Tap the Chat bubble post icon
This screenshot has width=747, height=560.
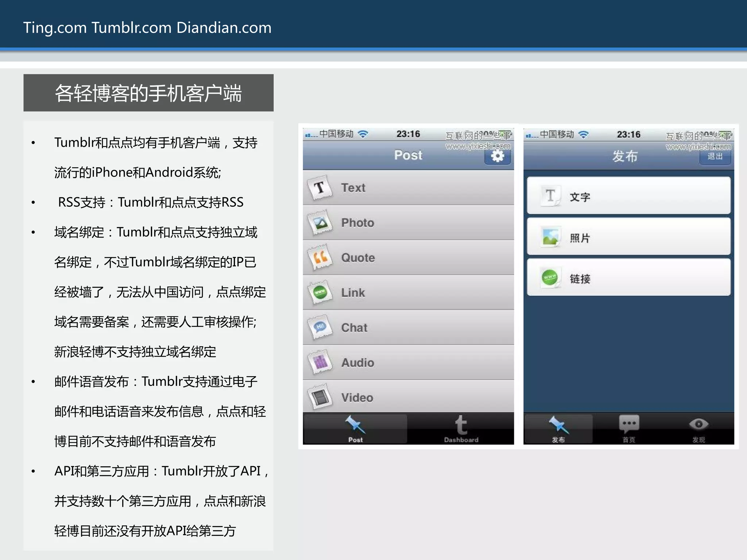[320, 327]
